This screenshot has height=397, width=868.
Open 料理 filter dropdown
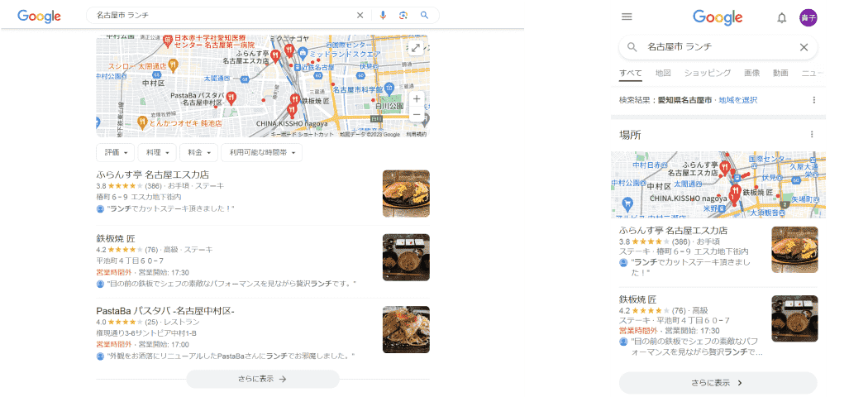157,152
